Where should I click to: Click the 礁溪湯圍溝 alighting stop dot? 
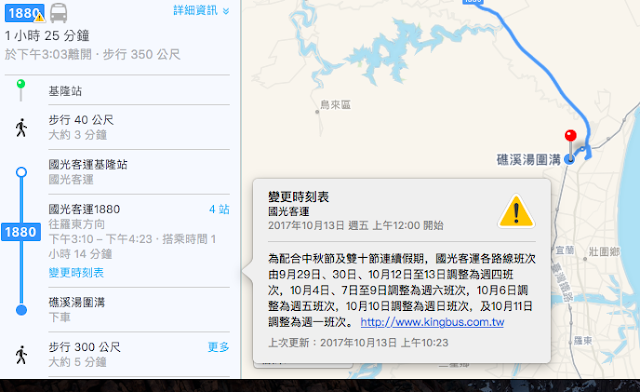(x=21, y=310)
